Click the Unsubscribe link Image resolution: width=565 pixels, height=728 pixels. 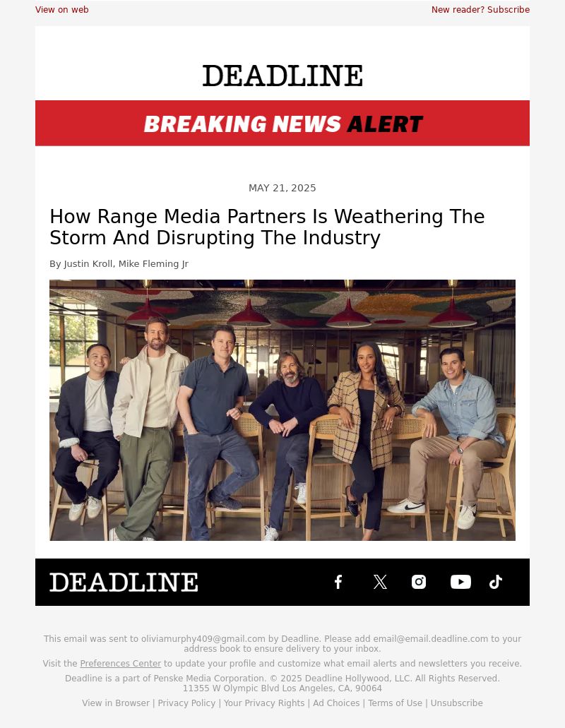[456, 703]
